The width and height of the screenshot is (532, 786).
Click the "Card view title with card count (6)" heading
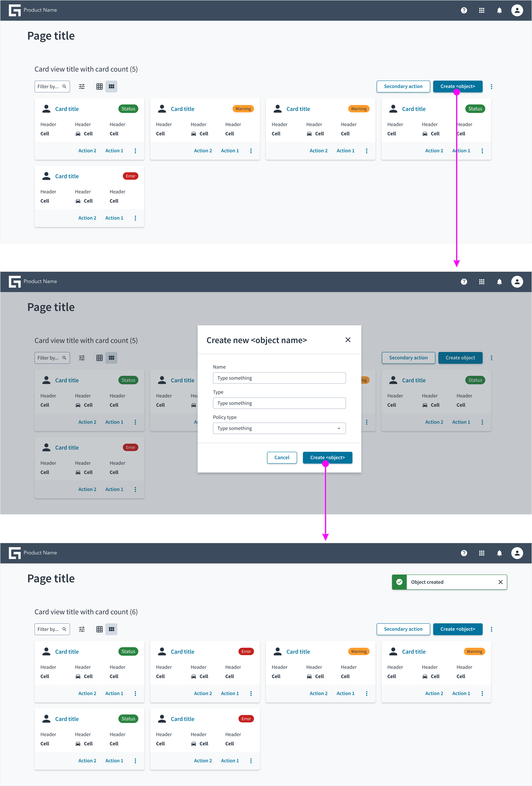86,612
